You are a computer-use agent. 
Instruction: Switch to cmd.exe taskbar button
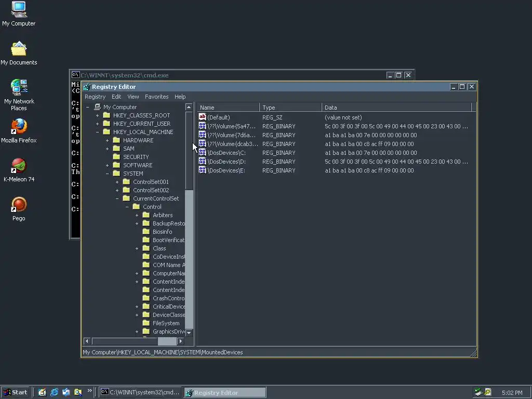point(140,392)
